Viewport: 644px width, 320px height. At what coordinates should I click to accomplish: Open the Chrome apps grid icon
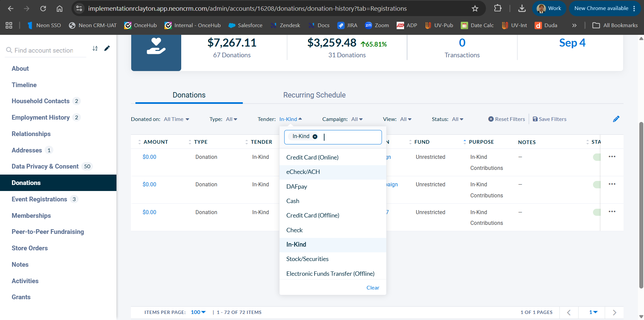click(9, 25)
